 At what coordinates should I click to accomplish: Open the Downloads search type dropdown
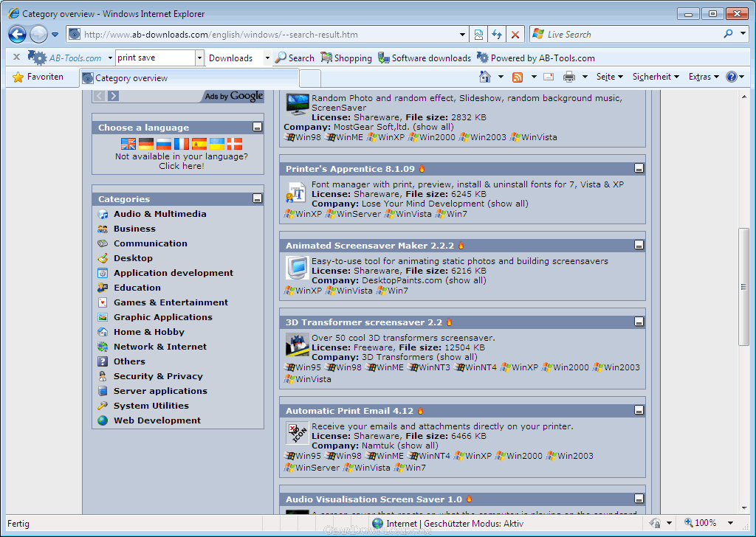click(x=267, y=58)
